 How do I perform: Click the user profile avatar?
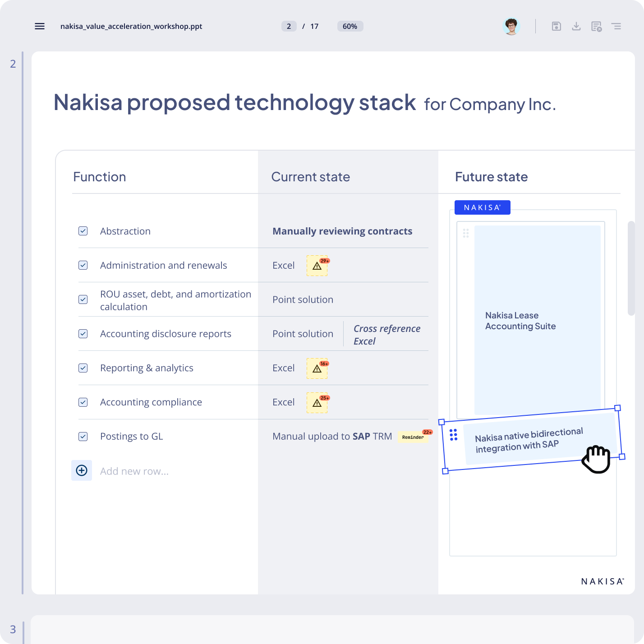pos(511,26)
